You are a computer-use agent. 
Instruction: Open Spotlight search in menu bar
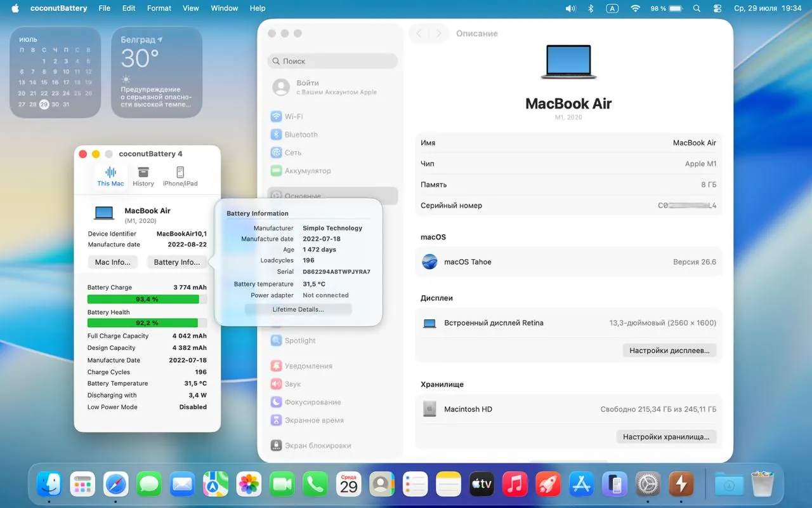697,8
